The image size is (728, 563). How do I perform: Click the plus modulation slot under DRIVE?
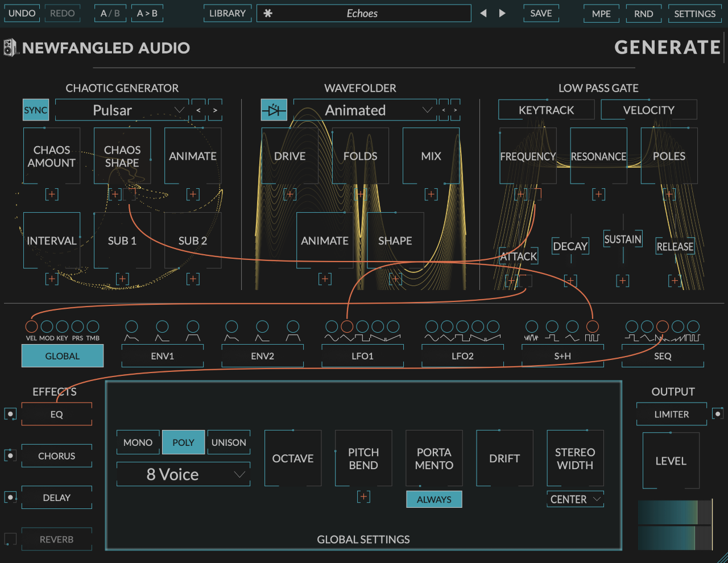(x=289, y=194)
